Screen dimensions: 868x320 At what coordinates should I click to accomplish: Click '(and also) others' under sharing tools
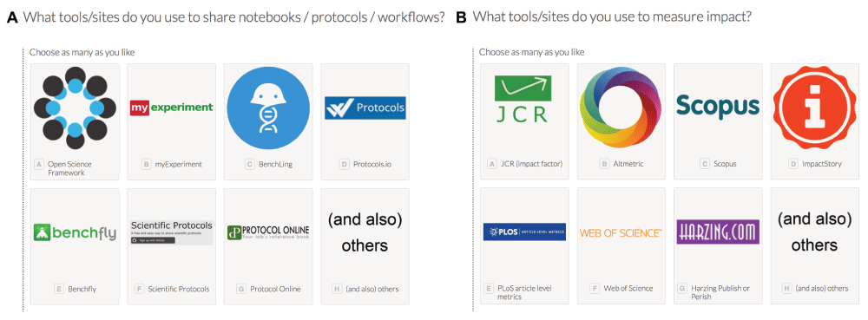click(x=365, y=232)
